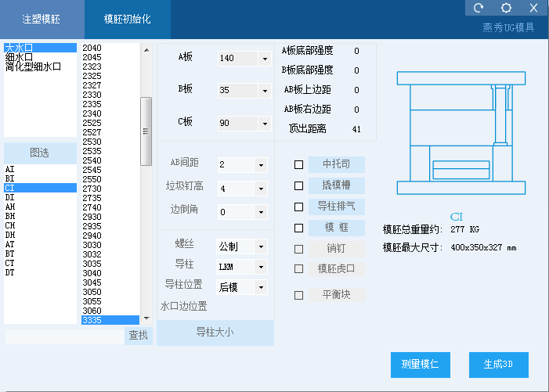Click the 生成3D button
The height and width of the screenshot is (392, 549).
coord(499,365)
